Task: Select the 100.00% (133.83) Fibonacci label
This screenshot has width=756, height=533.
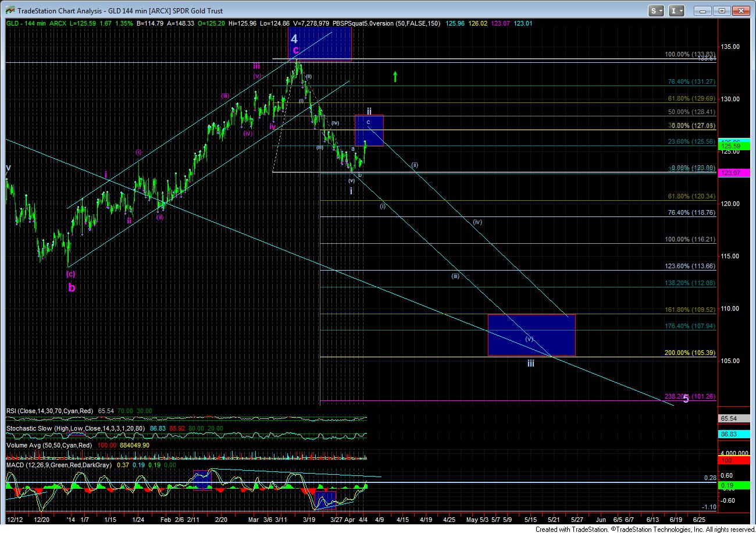Action: 691,55
